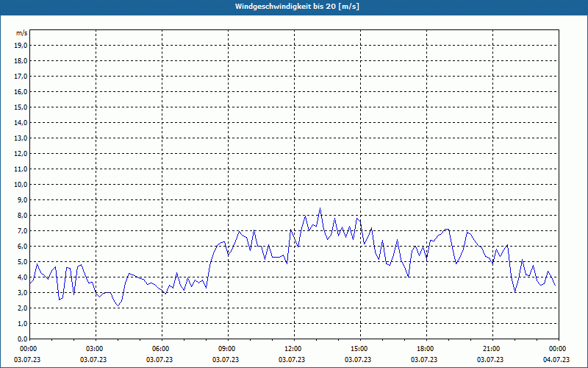This screenshot has height=368, width=588.
Task: Click the "16,0" y-axis label
Action: click(21, 91)
